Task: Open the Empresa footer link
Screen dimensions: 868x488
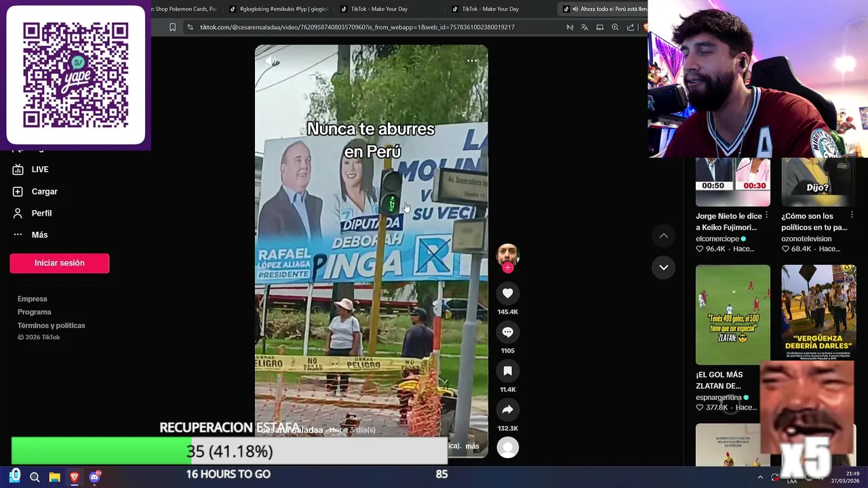Action: pyautogui.click(x=33, y=299)
